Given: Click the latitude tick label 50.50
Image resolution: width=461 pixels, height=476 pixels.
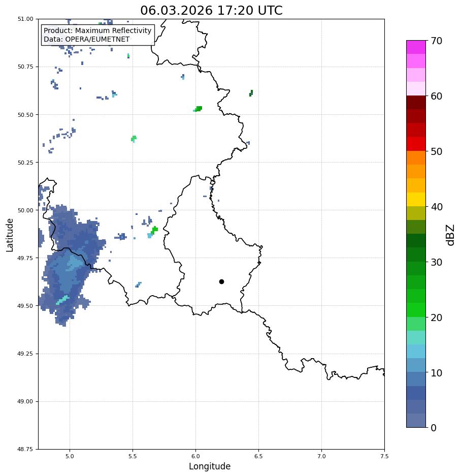Looking at the screenshot, I should coord(25,115).
